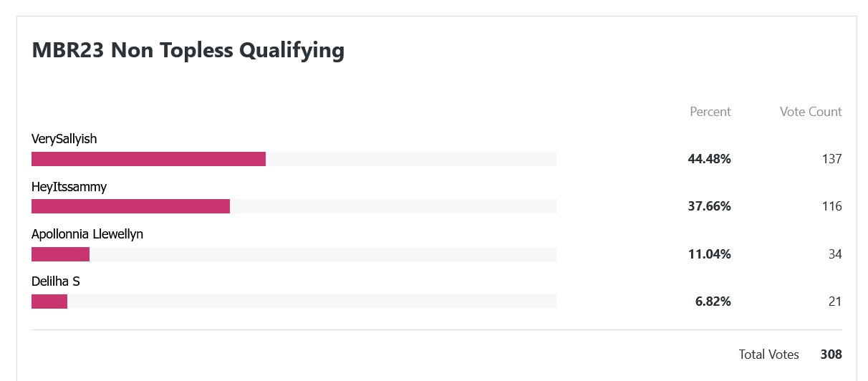Image resolution: width=868 pixels, height=381 pixels.
Task: Click the Percent column header
Action: coord(710,112)
